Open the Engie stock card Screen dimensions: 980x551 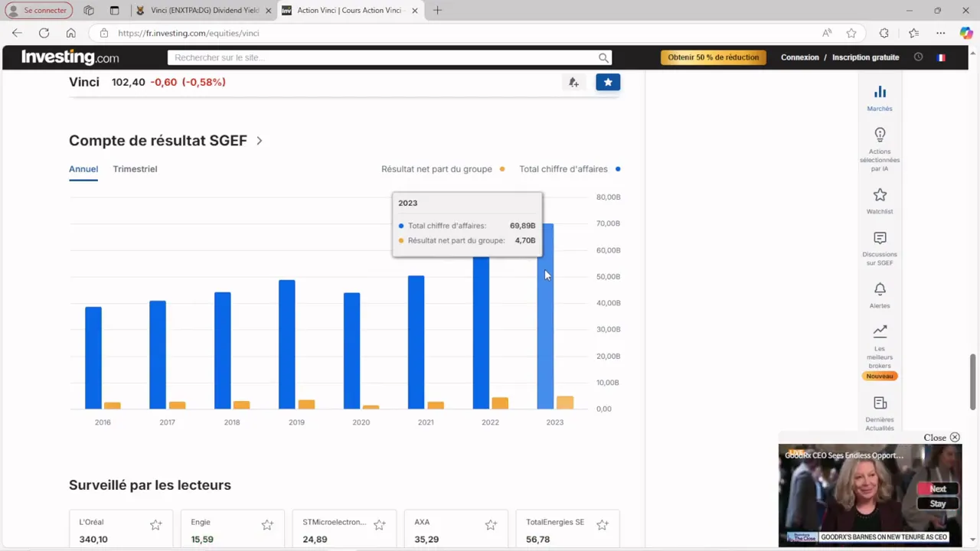[x=233, y=530]
